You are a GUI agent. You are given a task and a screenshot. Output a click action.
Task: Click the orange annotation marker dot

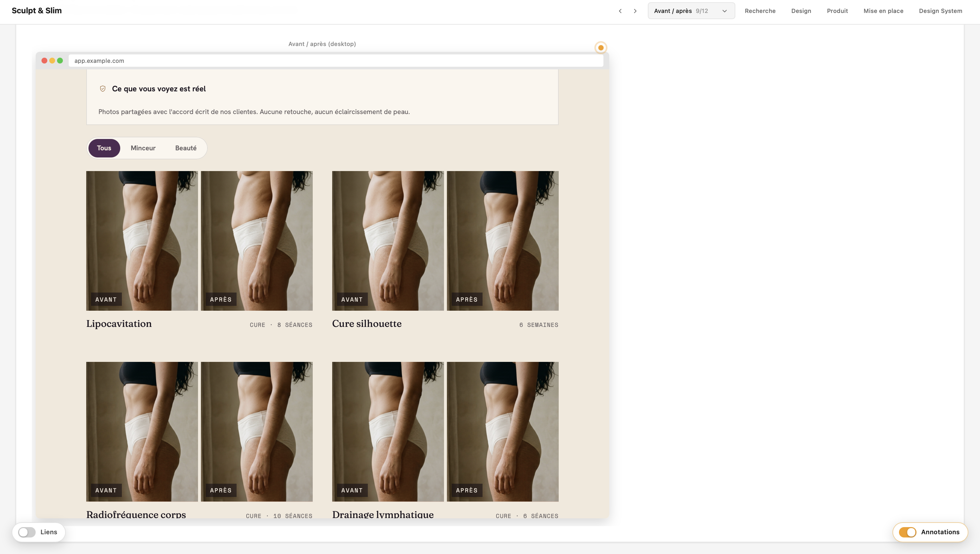(x=601, y=48)
